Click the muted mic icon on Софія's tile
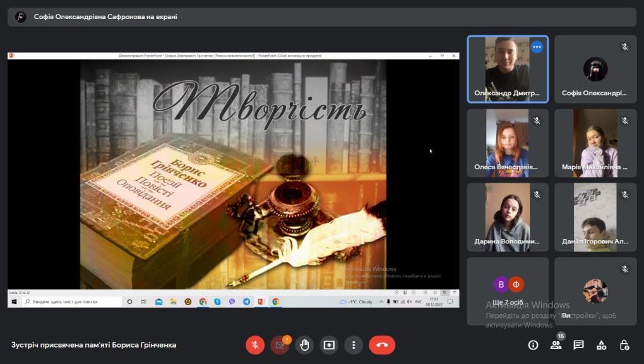This screenshot has height=364, width=644. click(x=624, y=47)
